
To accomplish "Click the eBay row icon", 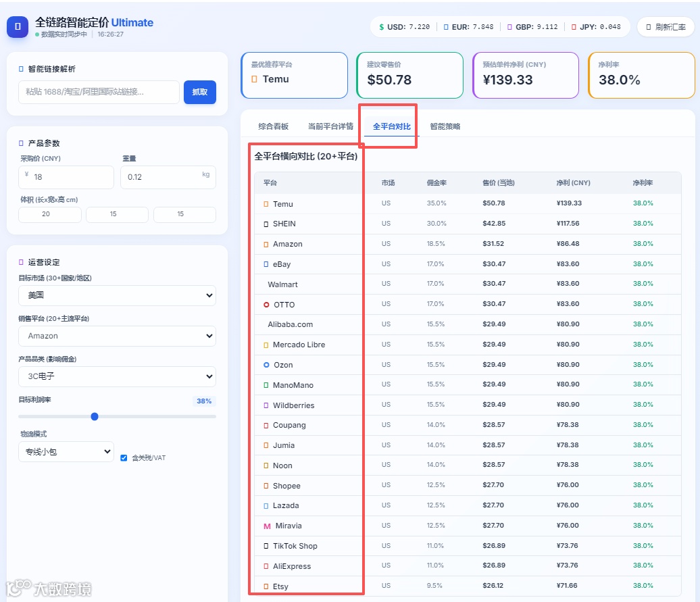I will (x=266, y=264).
